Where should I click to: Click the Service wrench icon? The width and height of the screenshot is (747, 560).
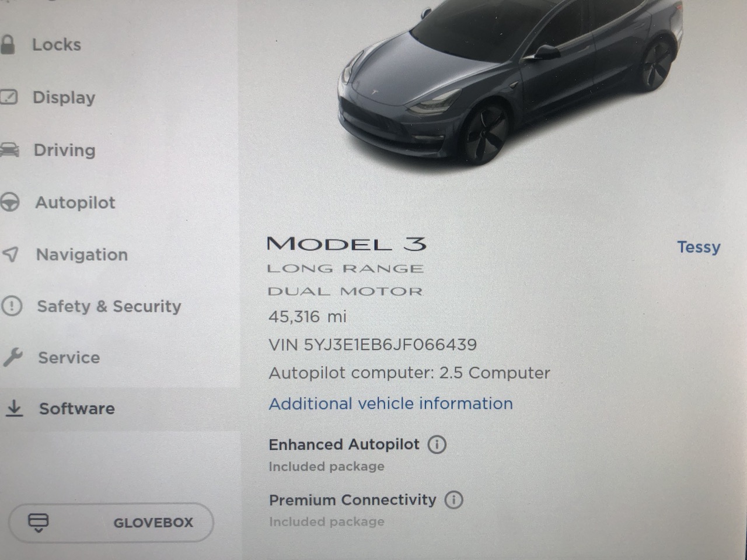[13, 357]
